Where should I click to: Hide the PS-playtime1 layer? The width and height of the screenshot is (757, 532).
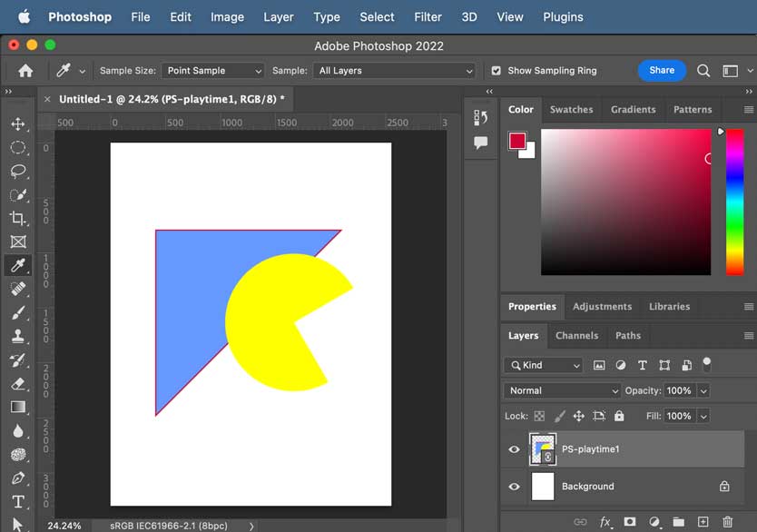[514, 449]
